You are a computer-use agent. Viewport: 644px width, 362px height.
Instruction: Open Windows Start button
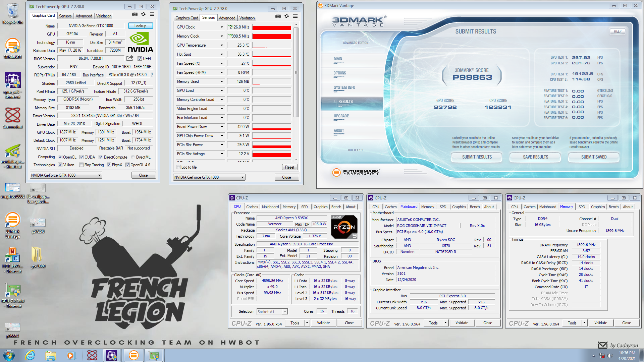pos(9,355)
